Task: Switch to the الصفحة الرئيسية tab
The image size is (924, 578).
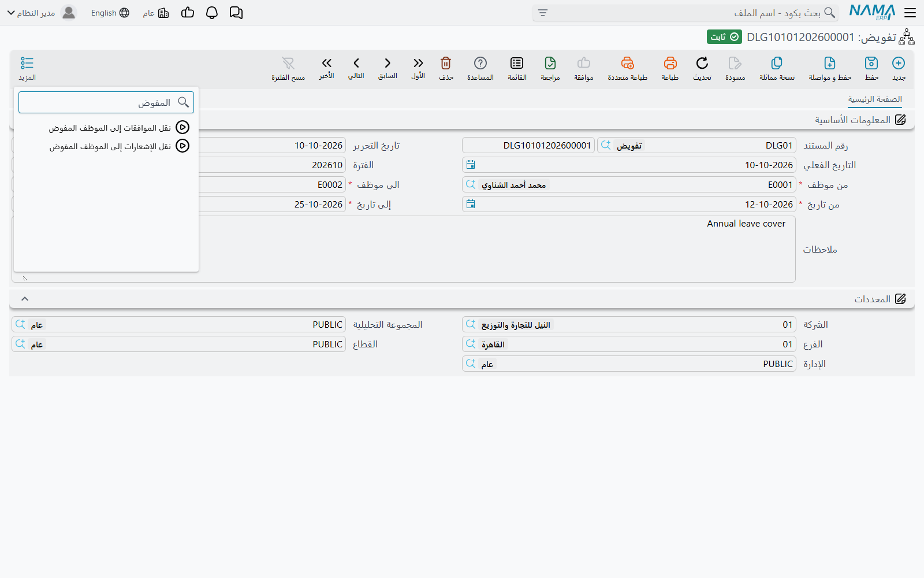Action: click(875, 99)
